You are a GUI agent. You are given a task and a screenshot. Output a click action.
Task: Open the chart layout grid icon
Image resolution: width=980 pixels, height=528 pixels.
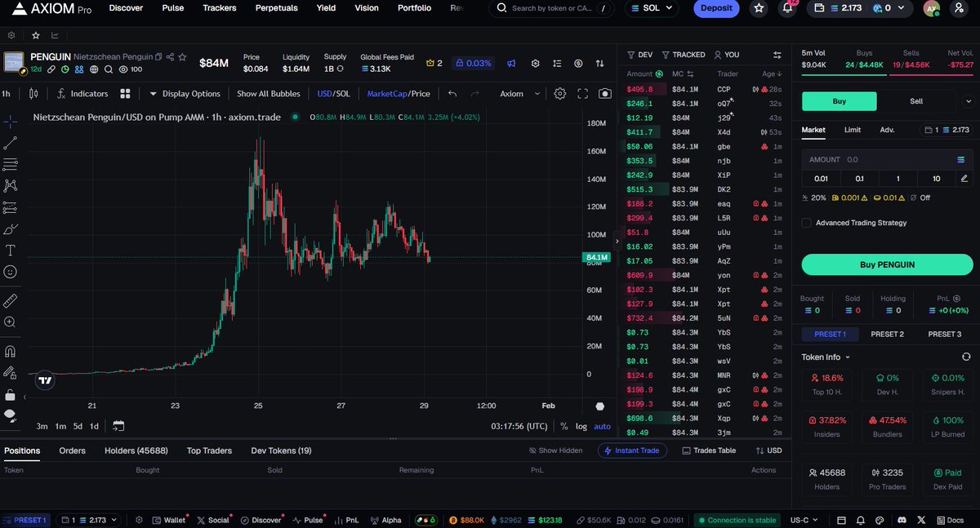pyautogui.click(x=126, y=94)
